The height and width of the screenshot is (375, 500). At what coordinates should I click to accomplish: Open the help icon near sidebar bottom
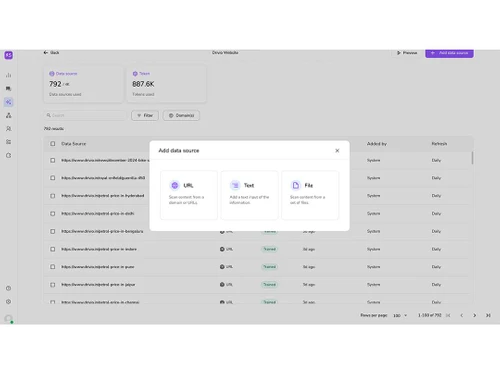(9, 288)
